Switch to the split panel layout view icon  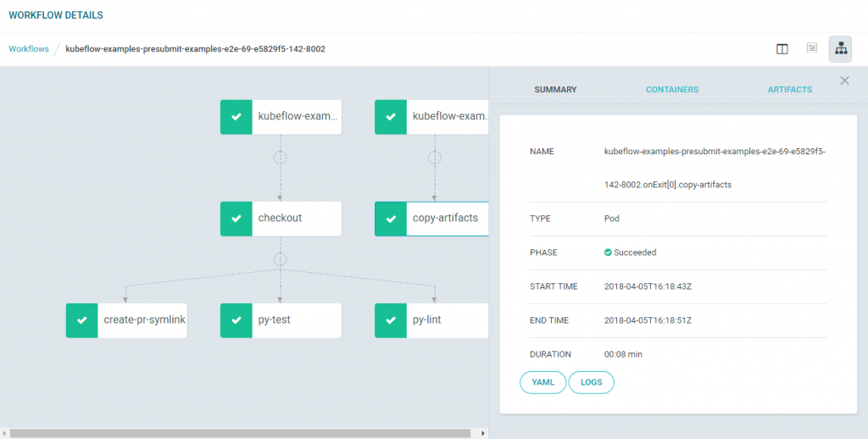tap(782, 48)
